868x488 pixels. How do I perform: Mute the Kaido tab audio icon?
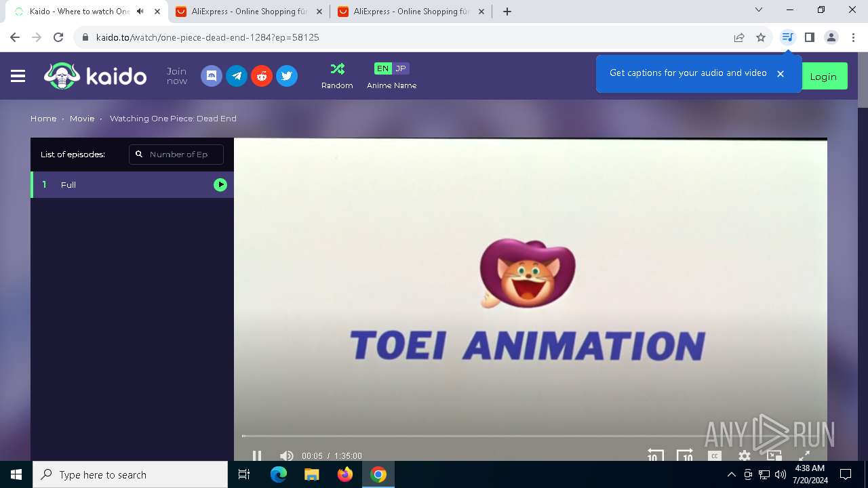140,12
